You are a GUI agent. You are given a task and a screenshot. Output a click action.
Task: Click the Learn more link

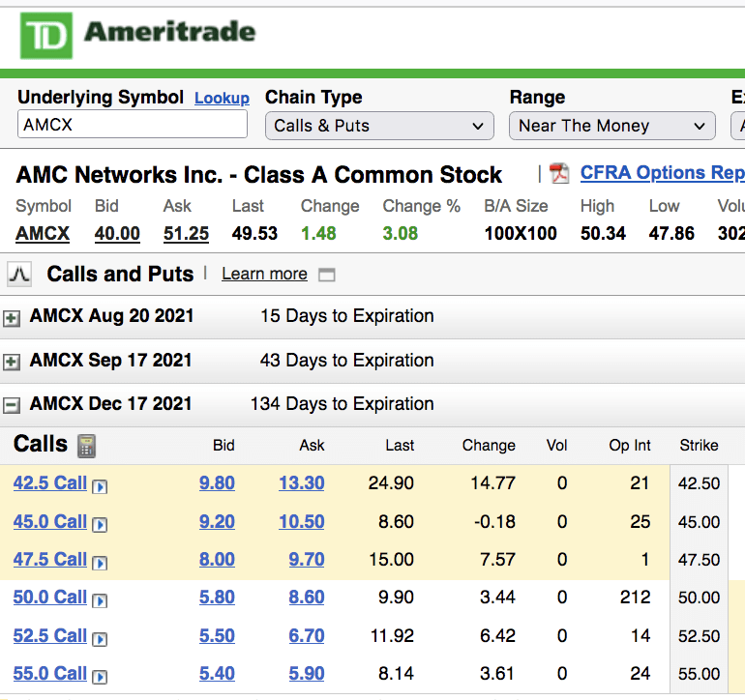pos(264,275)
